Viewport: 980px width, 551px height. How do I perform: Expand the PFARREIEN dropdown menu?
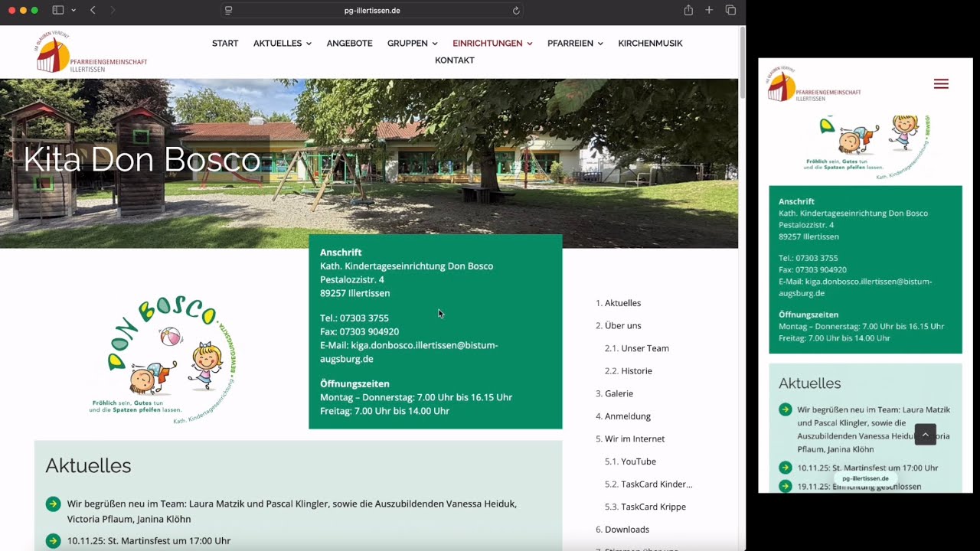[575, 44]
